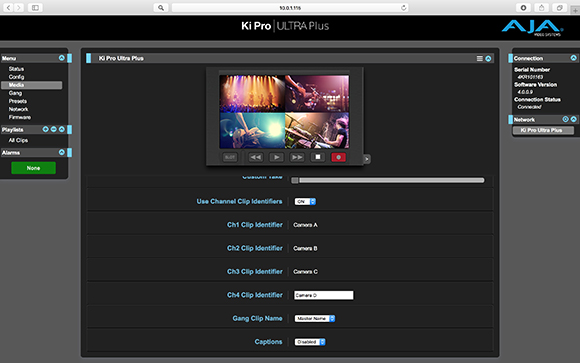
Task: Remove a playlist with minus icon
Action: (x=54, y=129)
